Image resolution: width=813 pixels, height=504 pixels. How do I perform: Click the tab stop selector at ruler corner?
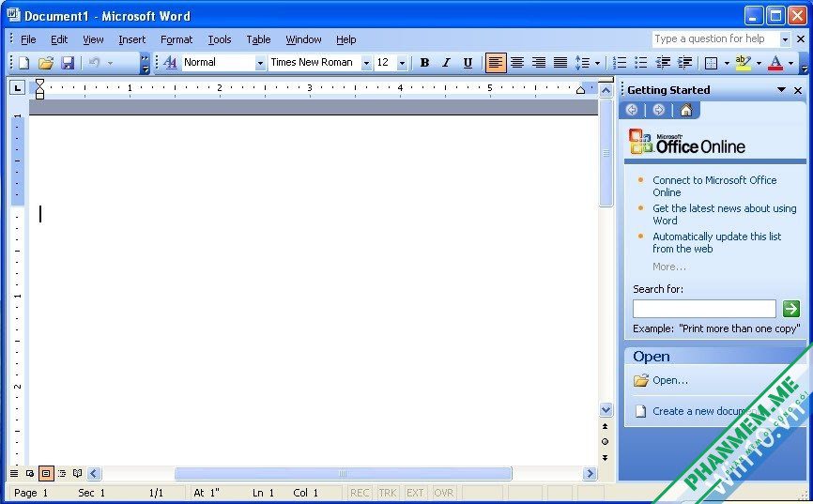(18, 87)
